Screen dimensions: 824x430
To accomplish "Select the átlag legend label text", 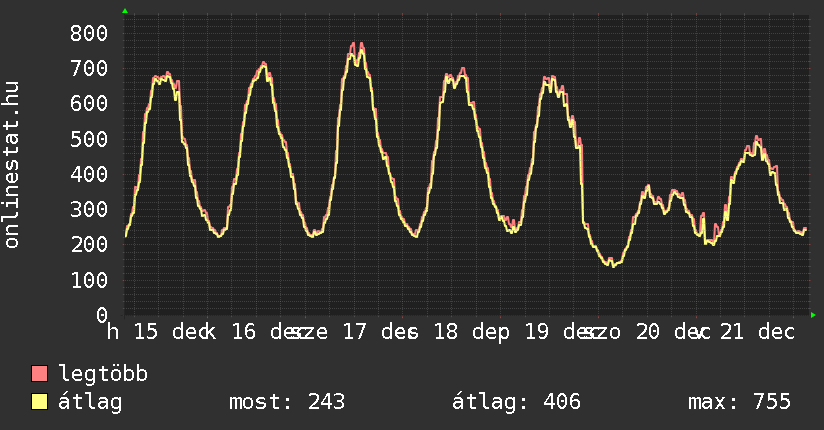I will 91,402.
